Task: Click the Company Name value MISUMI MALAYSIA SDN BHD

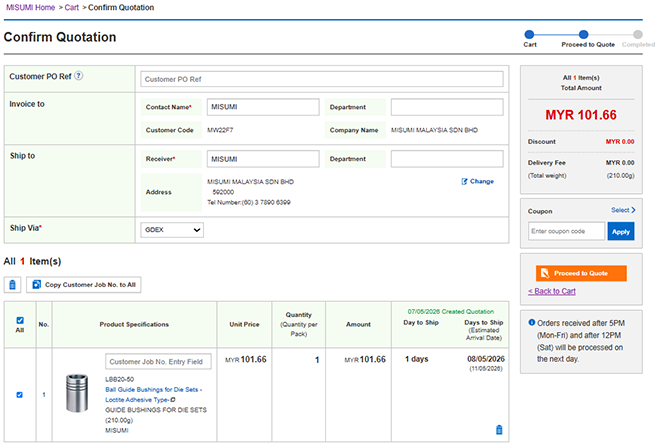Action: pyautogui.click(x=434, y=130)
